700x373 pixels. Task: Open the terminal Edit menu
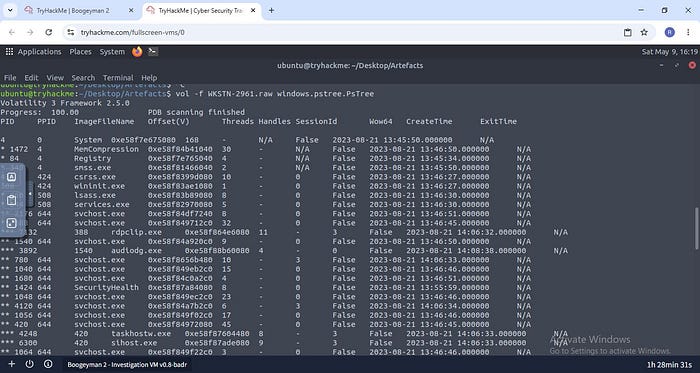click(31, 78)
